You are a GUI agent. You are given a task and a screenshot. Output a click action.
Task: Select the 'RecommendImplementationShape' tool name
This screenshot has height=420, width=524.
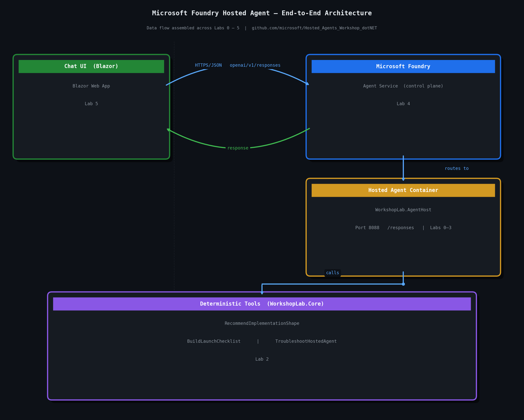click(262, 324)
